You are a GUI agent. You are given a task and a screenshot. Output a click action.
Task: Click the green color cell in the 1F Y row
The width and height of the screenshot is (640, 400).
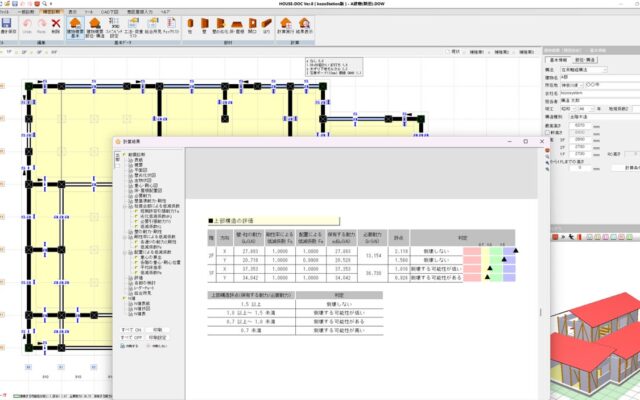pos(496,278)
